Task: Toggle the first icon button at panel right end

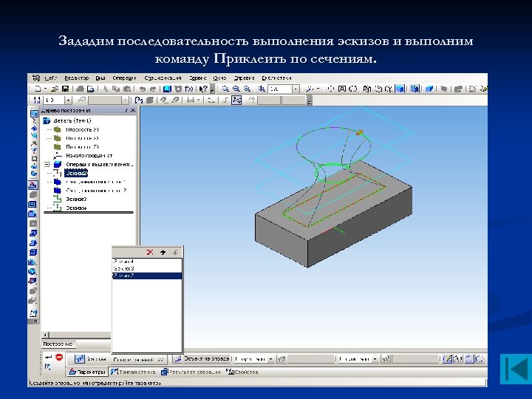Action: click(448, 359)
